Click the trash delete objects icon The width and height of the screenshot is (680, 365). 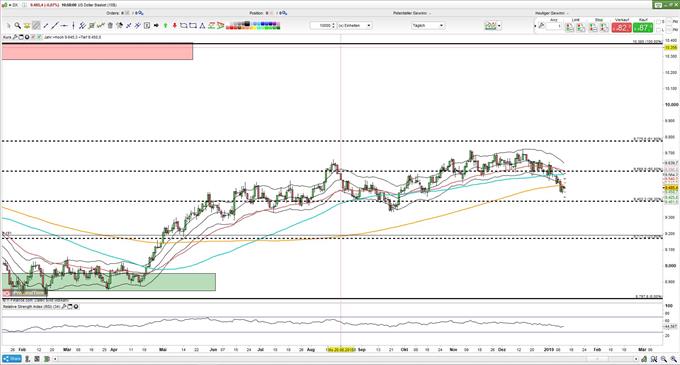point(110,26)
